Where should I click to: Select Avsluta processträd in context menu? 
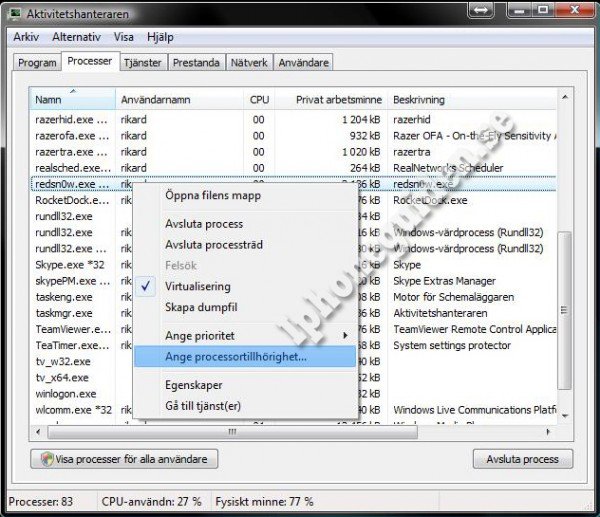point(245,245)
